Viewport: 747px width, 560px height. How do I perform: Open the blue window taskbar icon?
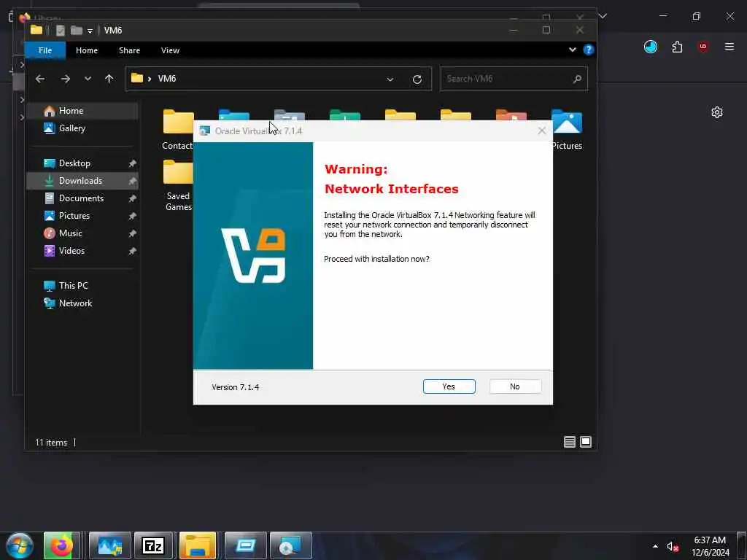[245, 546]
